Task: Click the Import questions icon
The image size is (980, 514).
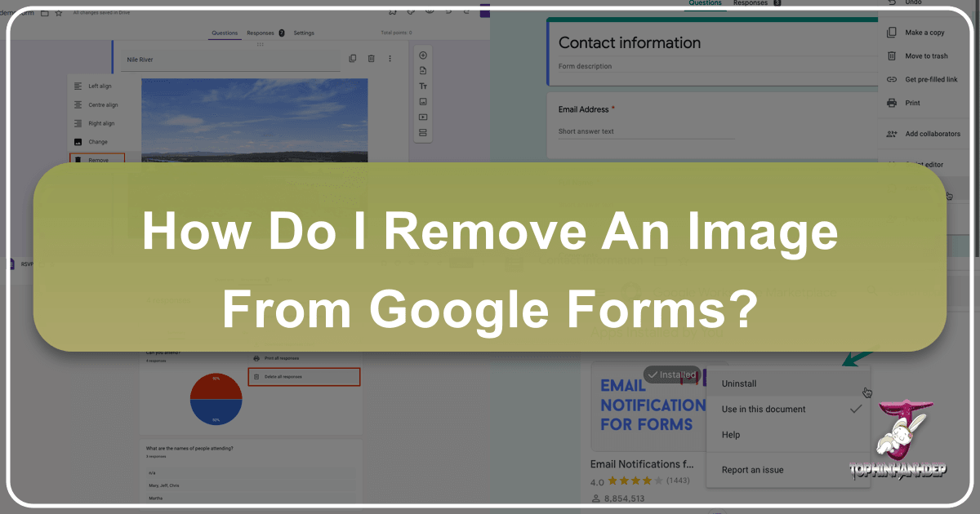Action: (x=423, y=71)
